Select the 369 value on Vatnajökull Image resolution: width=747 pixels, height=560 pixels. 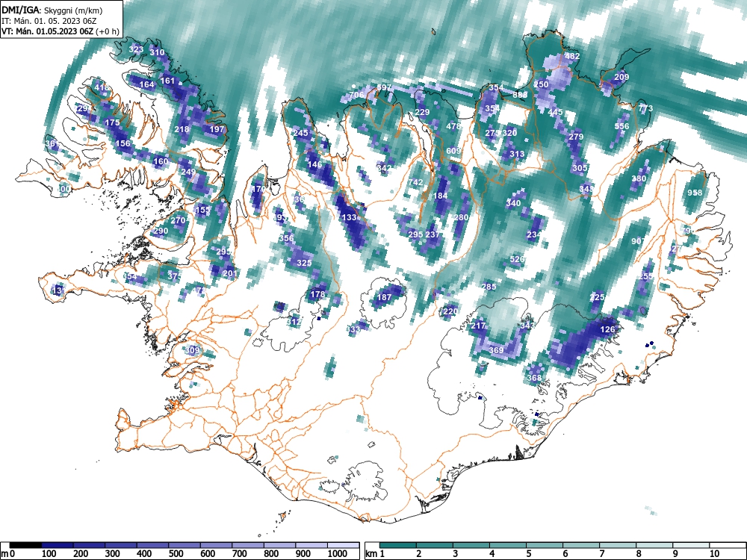(x=497, y=350)
